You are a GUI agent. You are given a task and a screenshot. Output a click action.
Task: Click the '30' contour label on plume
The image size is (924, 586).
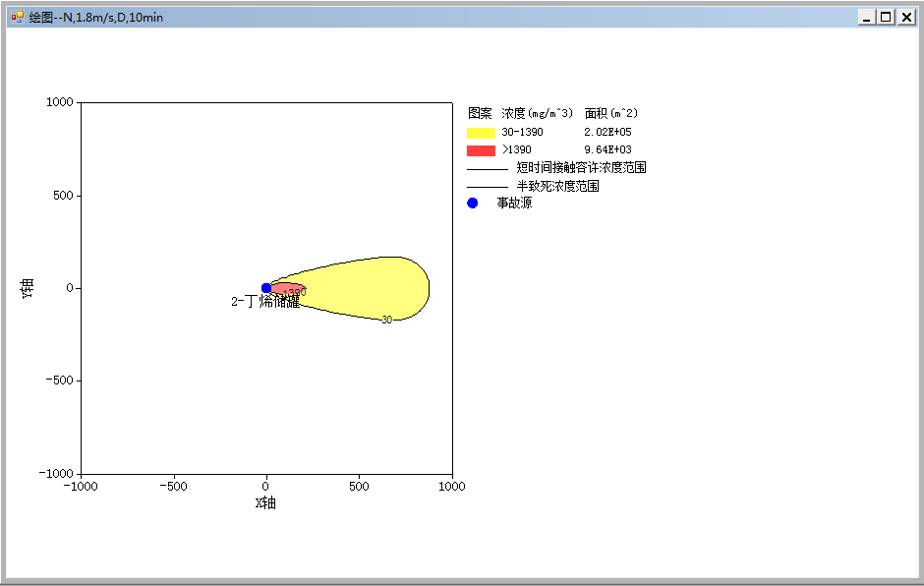coord(386,320)
